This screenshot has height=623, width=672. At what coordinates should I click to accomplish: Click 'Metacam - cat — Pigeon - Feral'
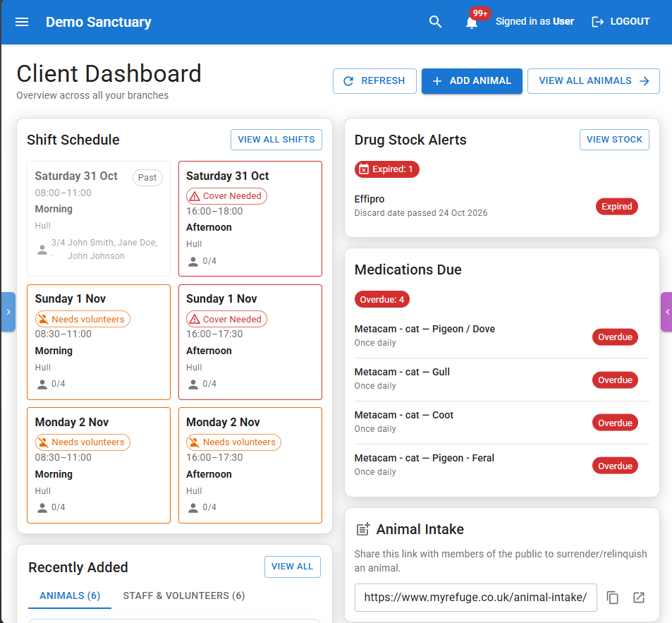pyautogui.click(x=424, y=458)
